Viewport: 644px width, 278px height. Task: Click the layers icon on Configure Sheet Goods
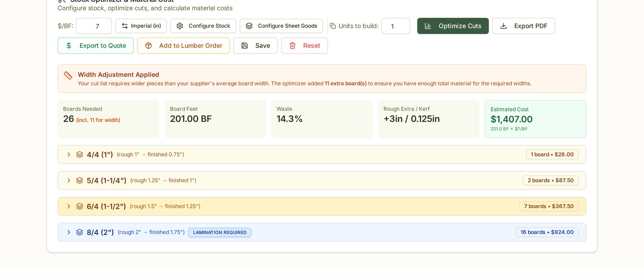pos(249,26)
